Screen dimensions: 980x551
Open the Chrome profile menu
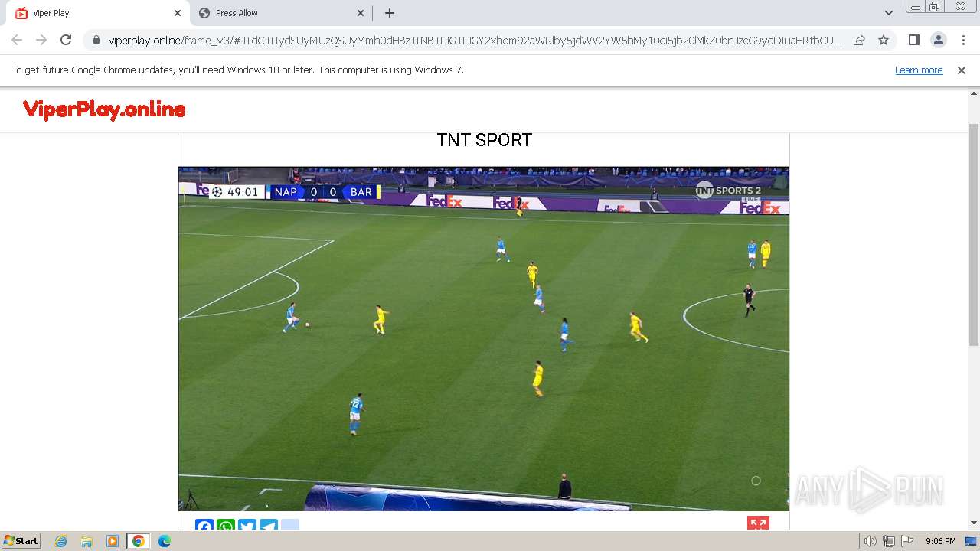[938, 40]
